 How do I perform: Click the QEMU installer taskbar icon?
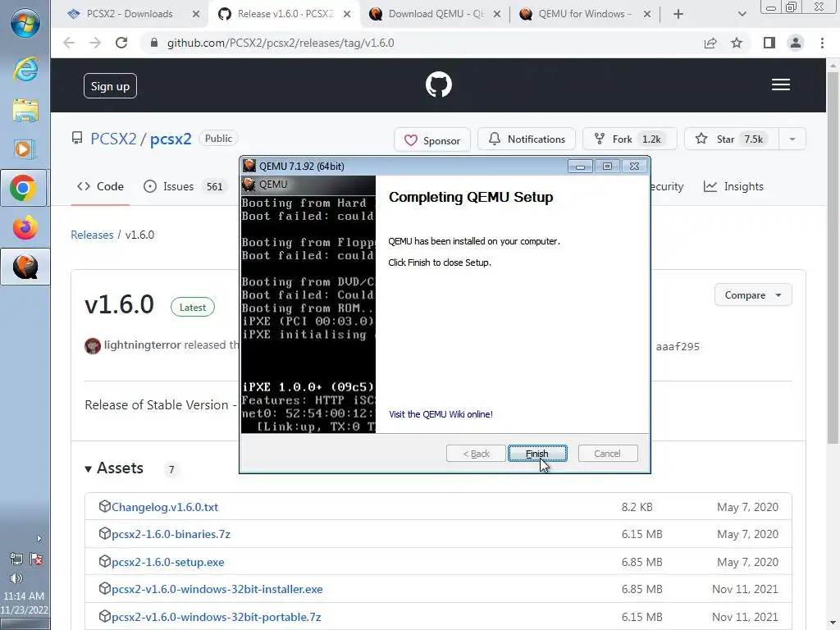tap(25, 267)
